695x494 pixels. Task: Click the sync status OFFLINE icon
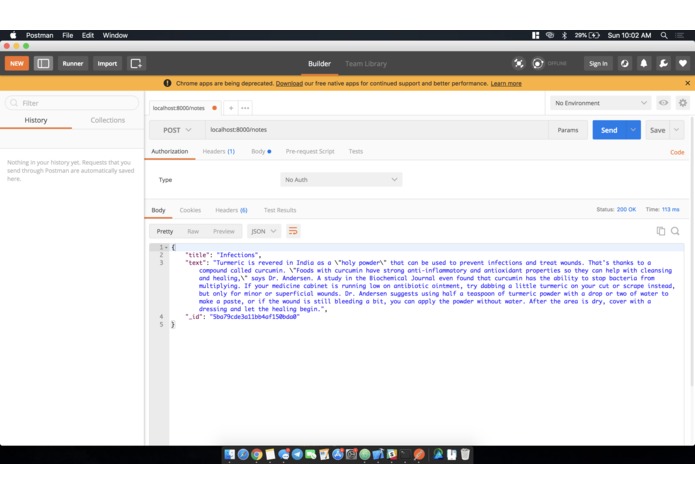click(538, 63)
